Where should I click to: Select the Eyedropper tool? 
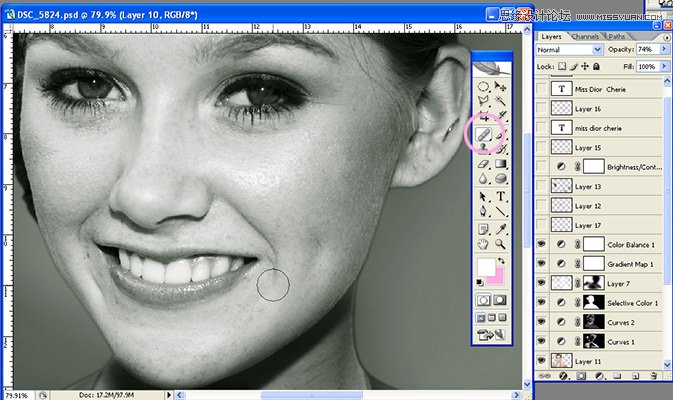pos(500,229)
